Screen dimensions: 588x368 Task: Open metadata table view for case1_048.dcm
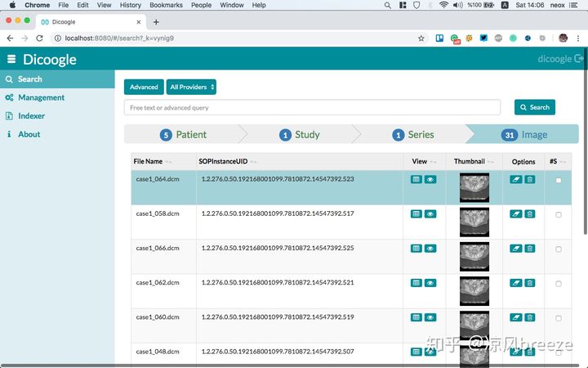416,352
